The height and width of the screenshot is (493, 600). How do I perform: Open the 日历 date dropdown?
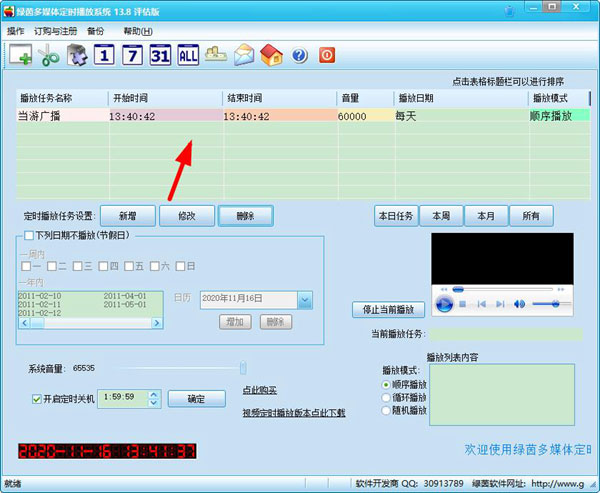305,299
